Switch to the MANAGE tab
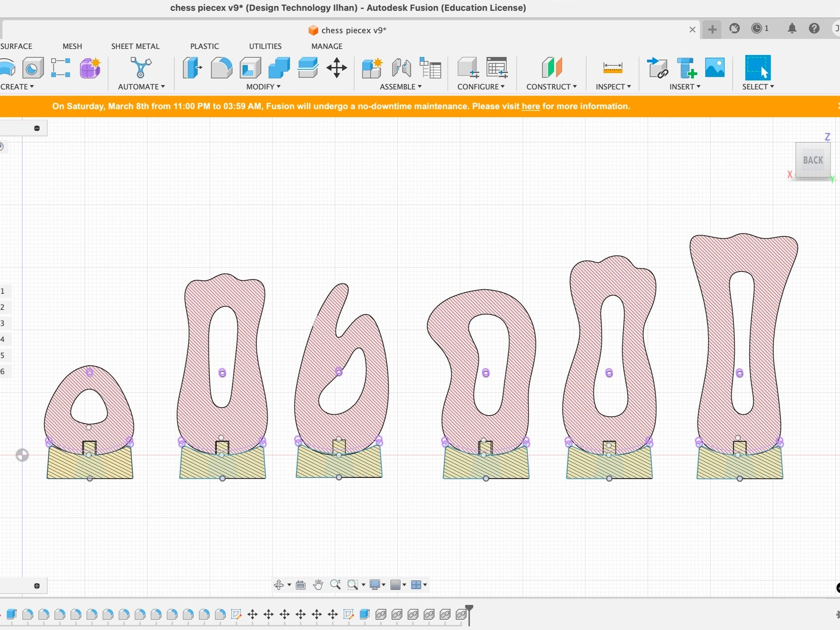 pos(327,46)
